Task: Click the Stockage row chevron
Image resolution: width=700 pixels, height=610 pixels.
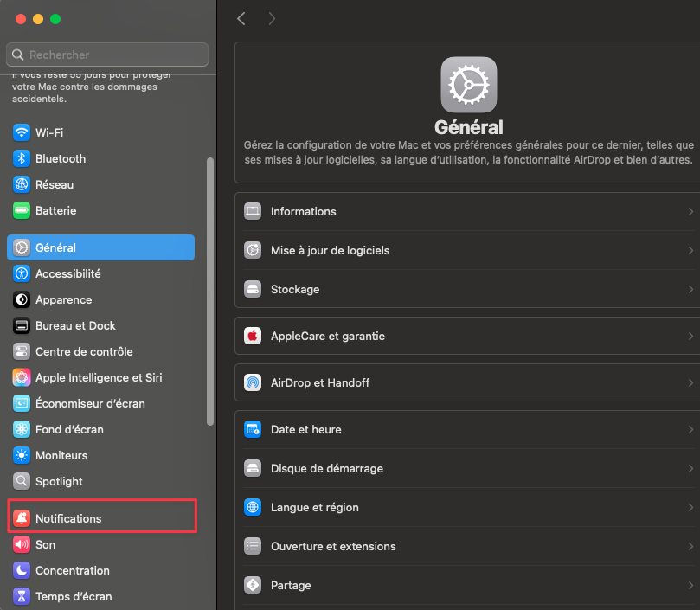Action: [x=690, y=289]
